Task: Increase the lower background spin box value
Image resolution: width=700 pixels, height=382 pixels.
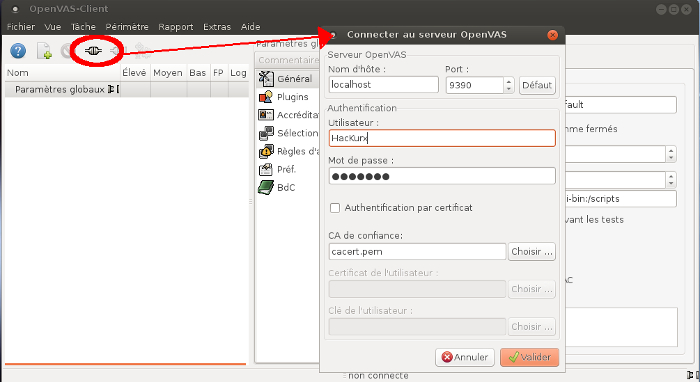Action: coord(671,176)
